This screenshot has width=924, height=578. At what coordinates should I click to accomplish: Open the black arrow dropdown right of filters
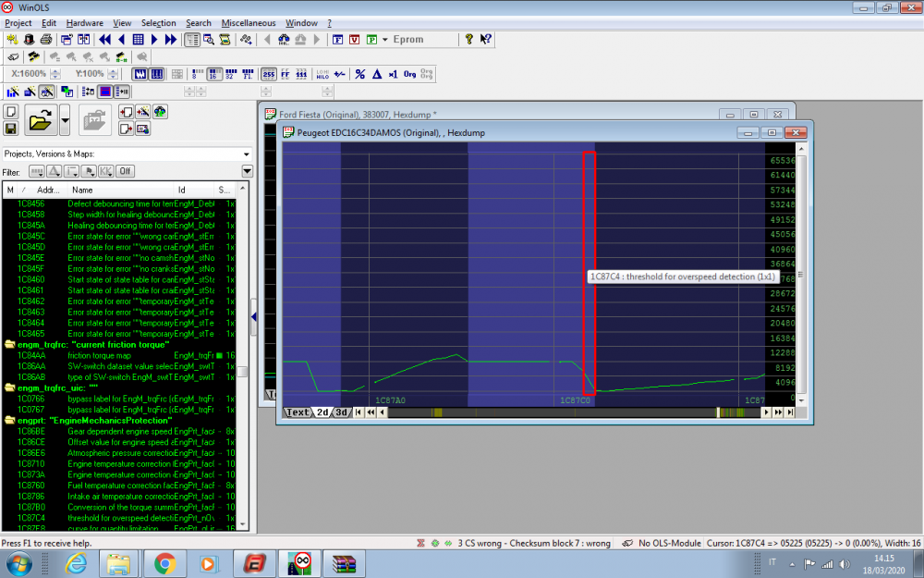click(248, 171)
